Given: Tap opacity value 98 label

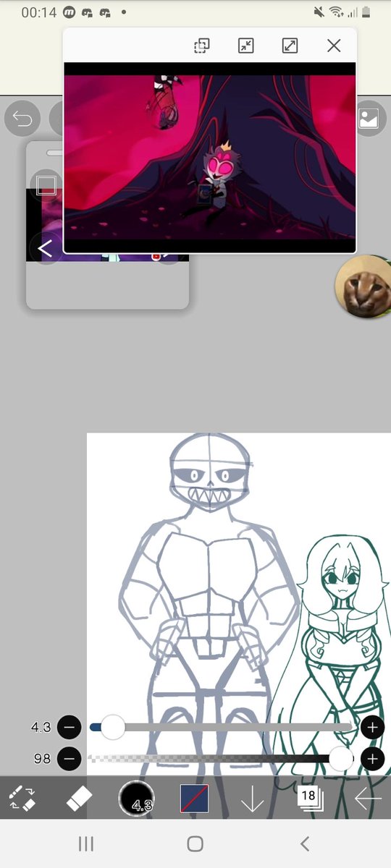Looking at the screenshot, I should point(42,759).
